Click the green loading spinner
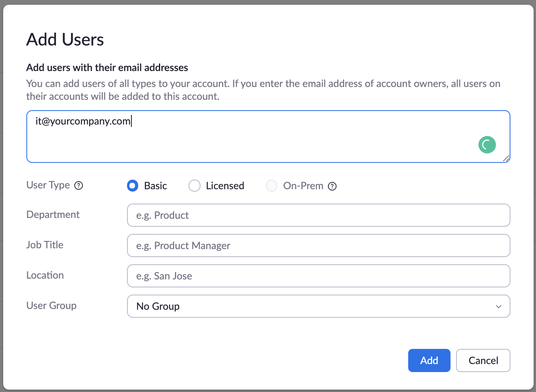Viewport: 536px width, 392px height. (487, 145)
